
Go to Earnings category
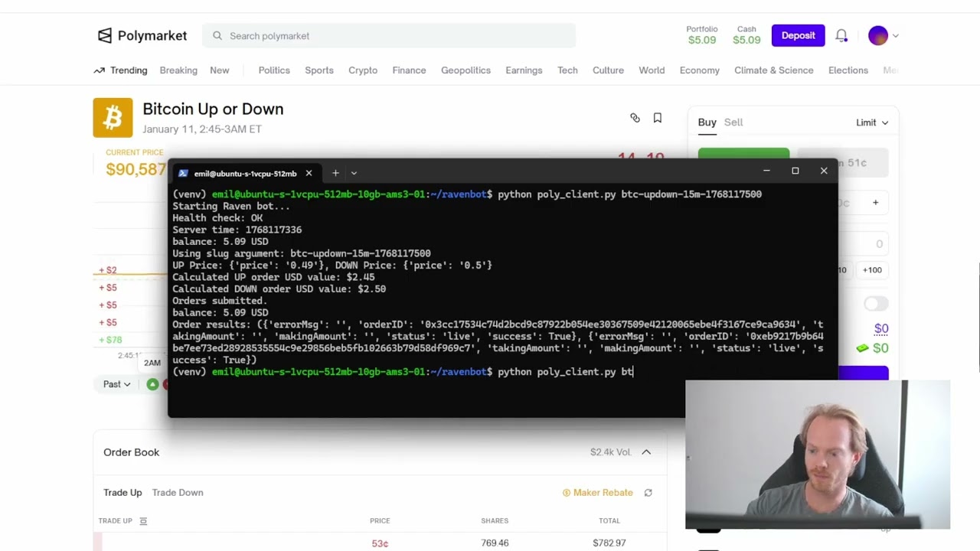click(x=524, y=70)
